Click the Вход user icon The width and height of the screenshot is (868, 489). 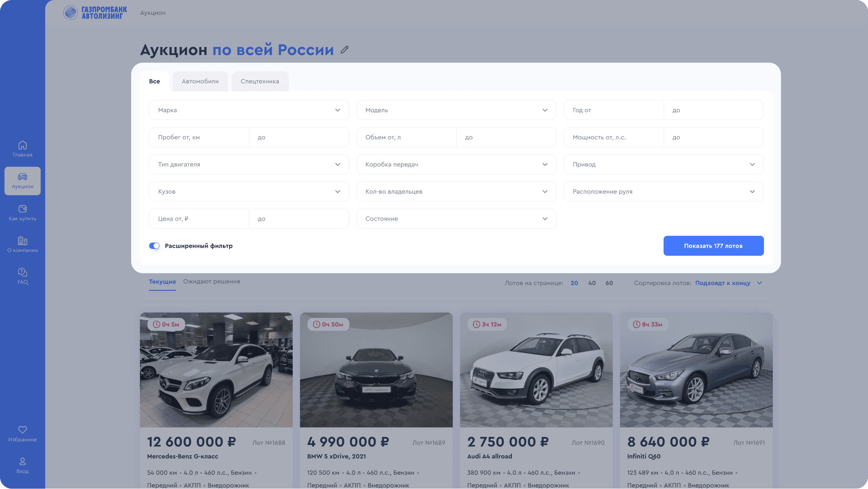22,461
